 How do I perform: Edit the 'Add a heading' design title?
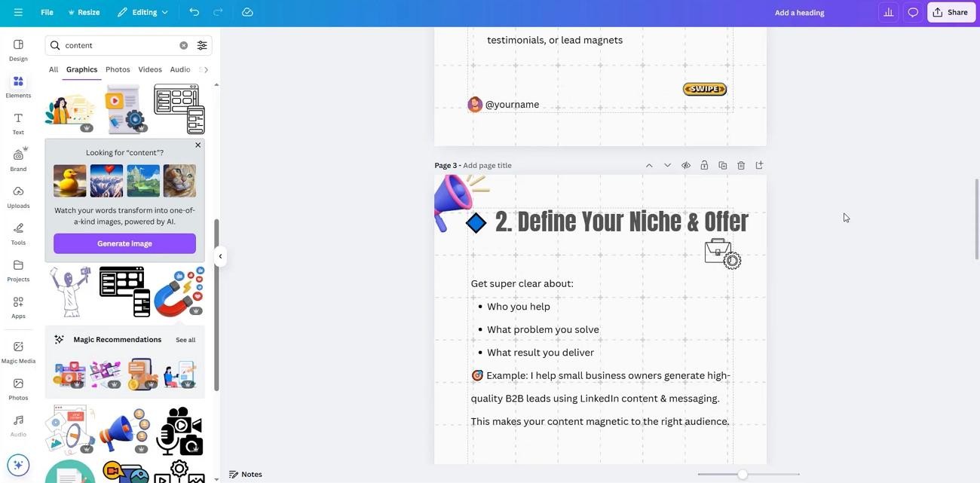800,13
